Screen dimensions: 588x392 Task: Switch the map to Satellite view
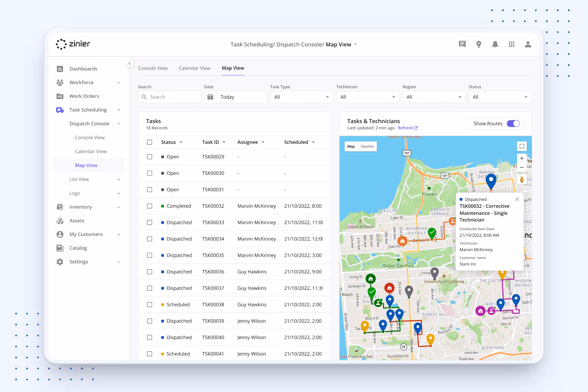click(x=367, y=147)
